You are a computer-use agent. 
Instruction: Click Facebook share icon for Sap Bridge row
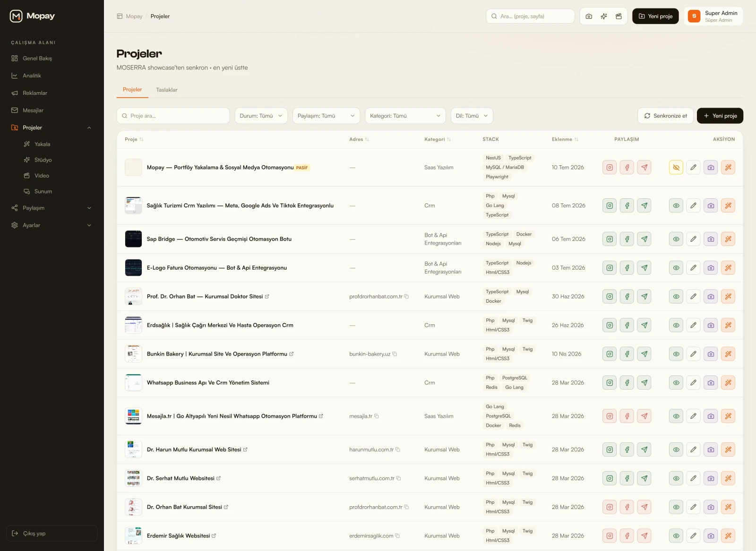coord(627,239)
